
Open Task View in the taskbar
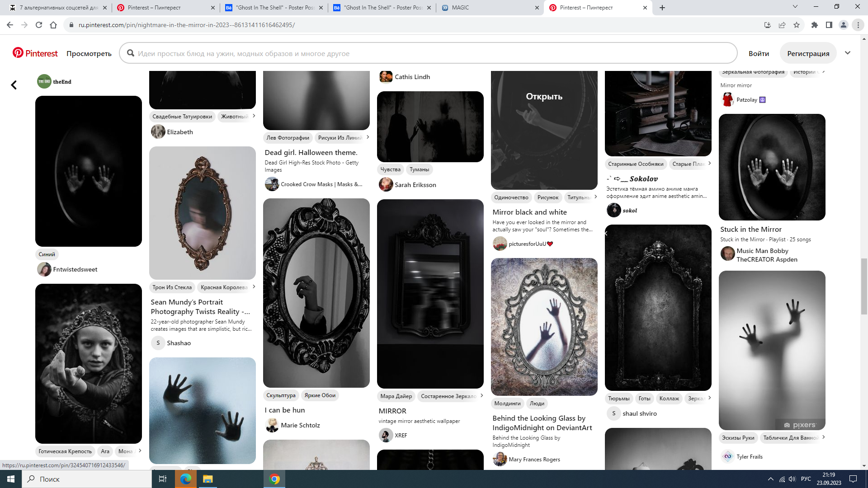click(163, 479)
